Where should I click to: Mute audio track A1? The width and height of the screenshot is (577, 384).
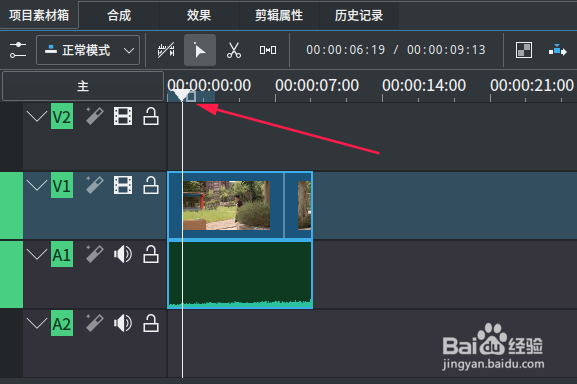pos(123,254)
